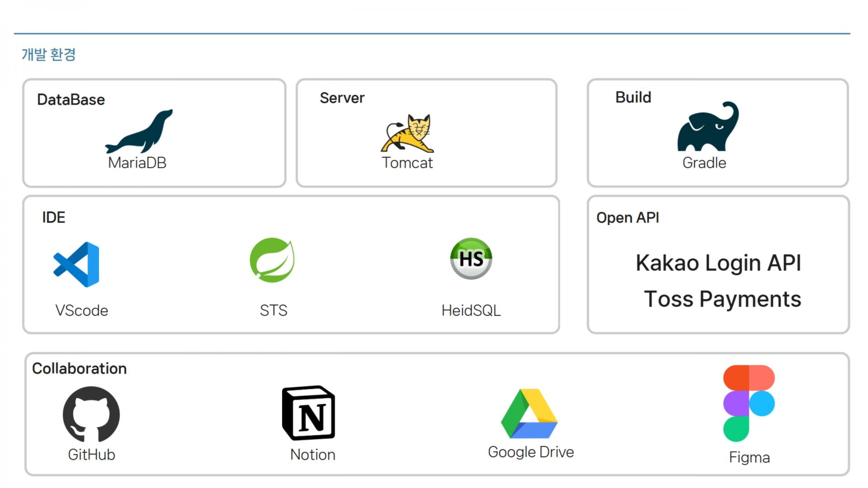Click the Figma colorful logo

pyautogui.click(x=748, y=403)
